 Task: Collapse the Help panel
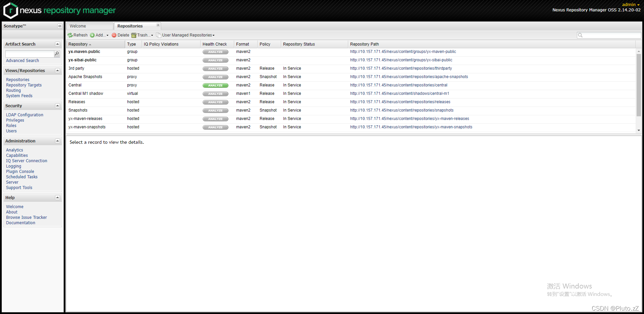(57, 198)
